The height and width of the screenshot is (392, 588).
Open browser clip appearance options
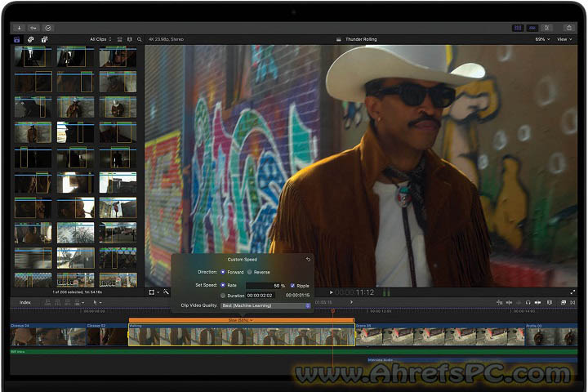(119, 39)
